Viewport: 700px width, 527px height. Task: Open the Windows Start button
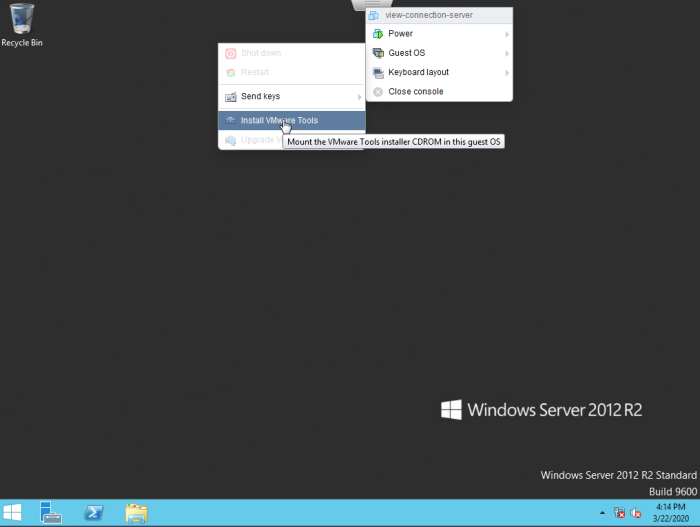(x=12, y=513)
